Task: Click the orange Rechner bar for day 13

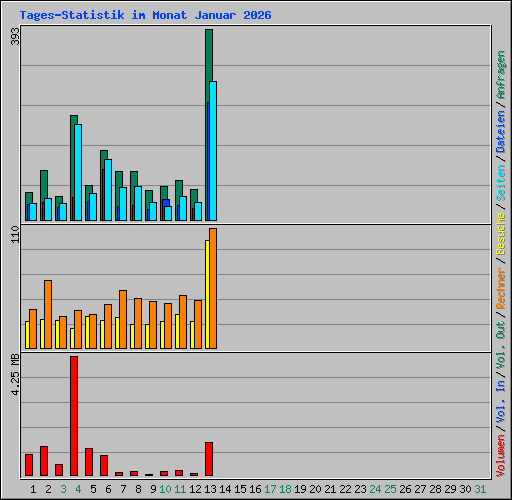Action: [x=213, y=288]
